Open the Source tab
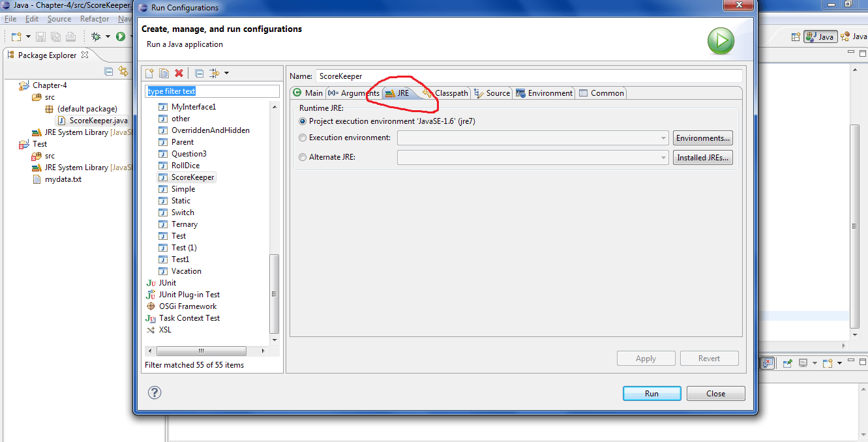868x442 pixels. 492,93
